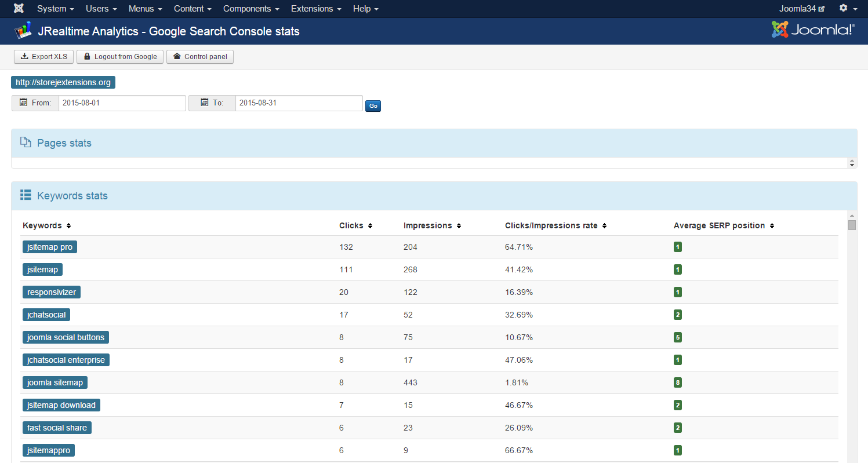Screen dimensions: 868x463
Task: Click the jsitemap pro keyword tag
Action: (50, 247)
